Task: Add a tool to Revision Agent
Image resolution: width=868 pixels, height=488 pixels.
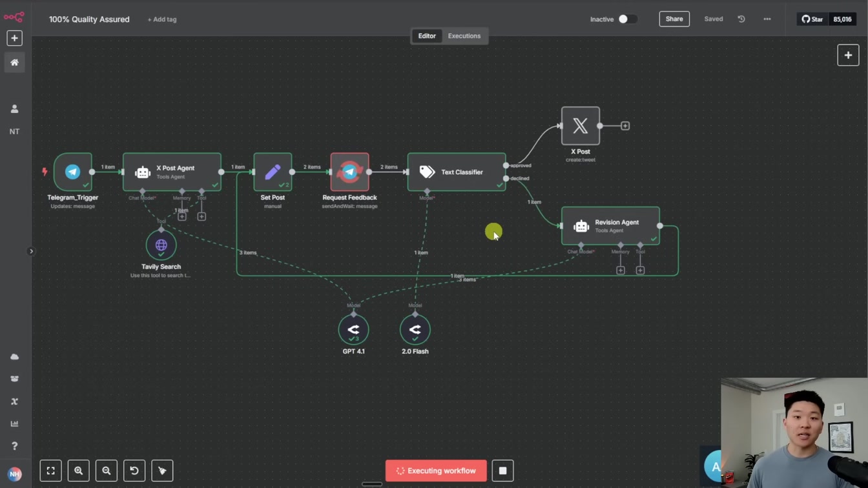Action: pos(640,270)
